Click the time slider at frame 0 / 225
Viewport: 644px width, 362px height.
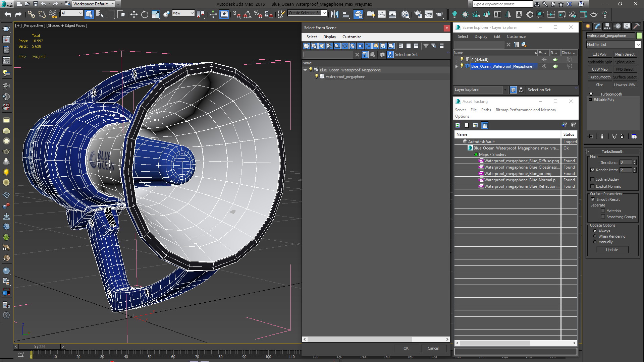(40, 347)
